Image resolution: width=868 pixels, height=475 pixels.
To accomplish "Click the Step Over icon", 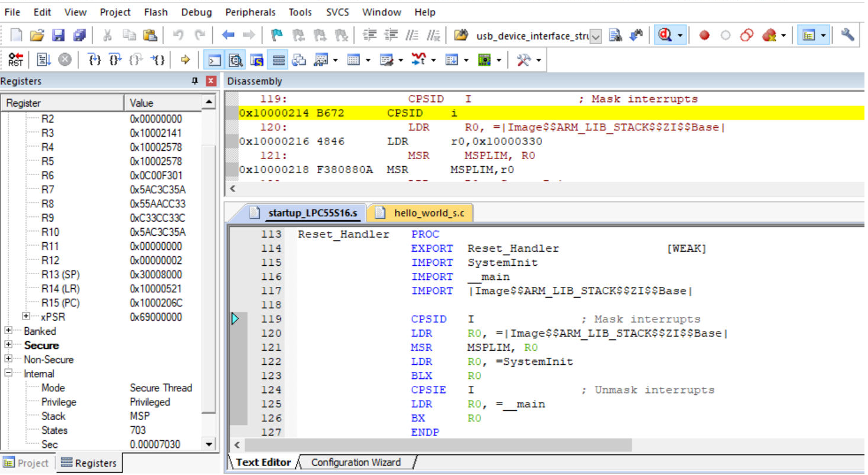I will pos(115,60).
